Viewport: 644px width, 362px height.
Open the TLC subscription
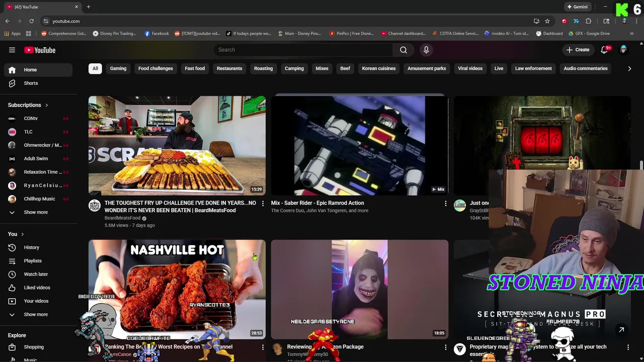coord(38,132)
